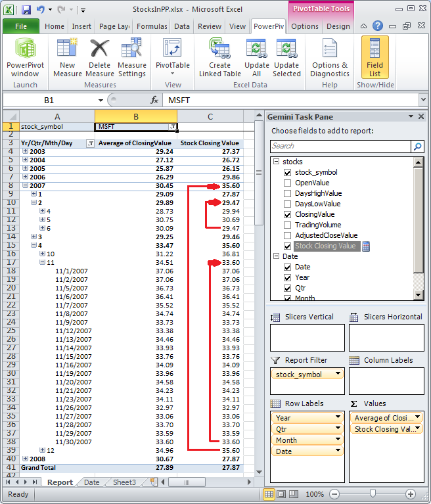
Task: Expand the 2003 year row
Action: [26, 152]
